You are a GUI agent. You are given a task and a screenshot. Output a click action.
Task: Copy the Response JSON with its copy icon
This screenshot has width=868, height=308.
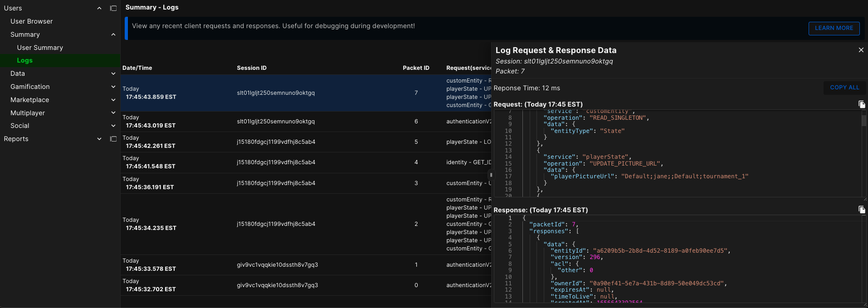[x=862, y=210]
